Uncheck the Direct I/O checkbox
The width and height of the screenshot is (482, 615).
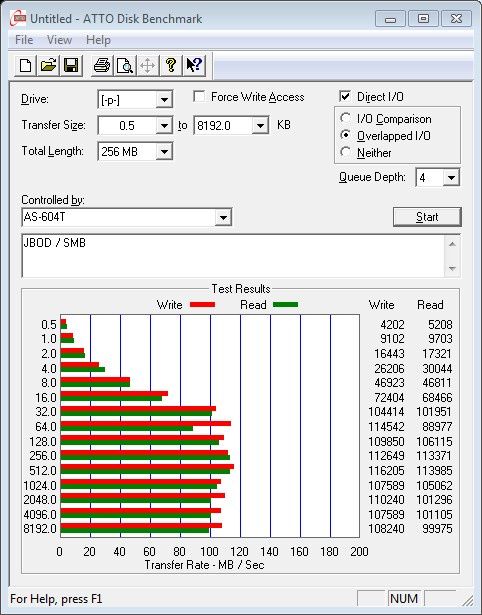pyautogui.click(x=345, y=96)
